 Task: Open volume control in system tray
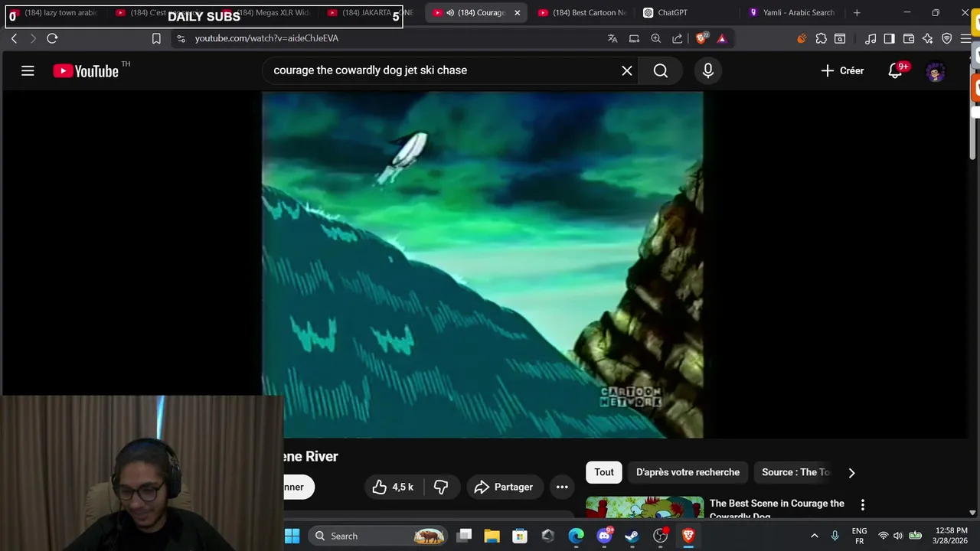click(898, 536)
